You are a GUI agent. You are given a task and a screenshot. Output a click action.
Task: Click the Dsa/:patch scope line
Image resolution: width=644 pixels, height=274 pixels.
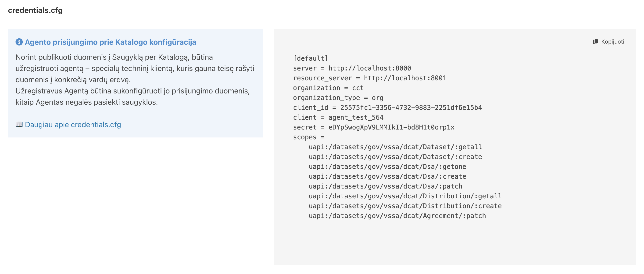click(x=386, y=186)
